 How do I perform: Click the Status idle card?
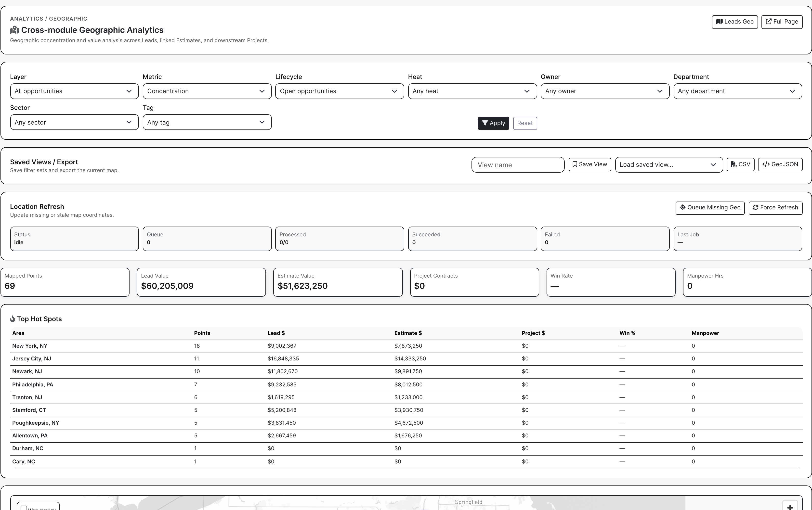(74, 239)
